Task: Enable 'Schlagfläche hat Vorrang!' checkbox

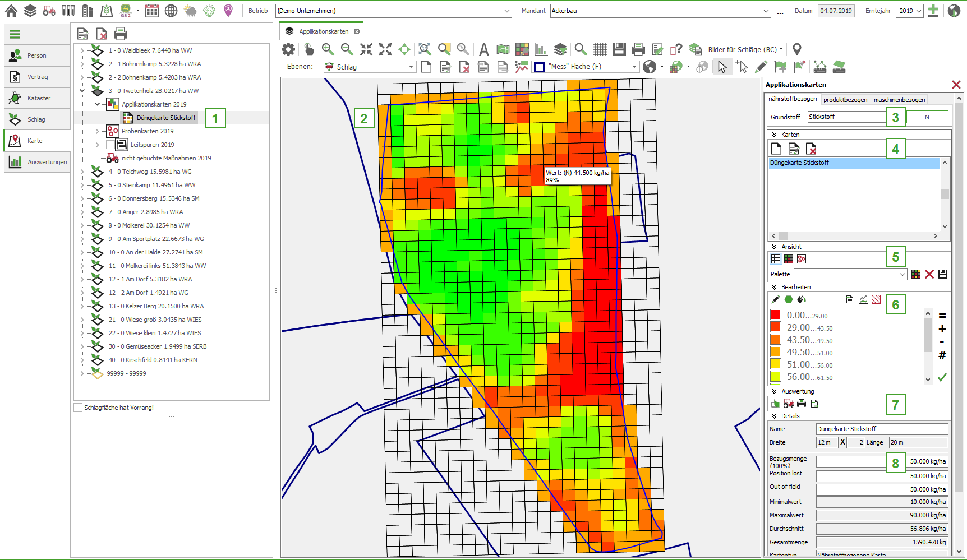Action: (79, 408)
